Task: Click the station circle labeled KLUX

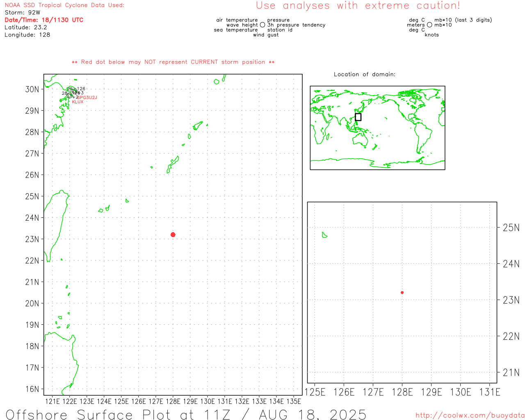Action: click(x=70, y=96)
